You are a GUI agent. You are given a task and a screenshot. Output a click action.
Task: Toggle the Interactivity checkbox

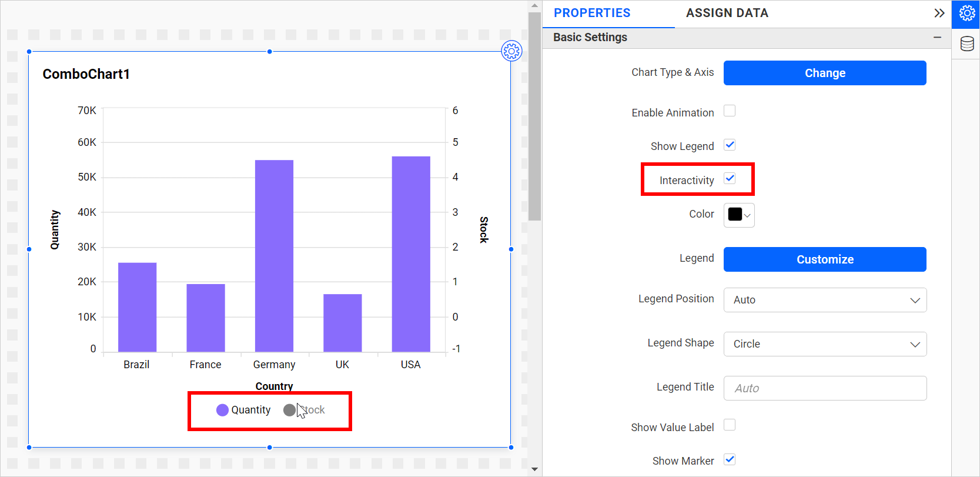point(730,179)
